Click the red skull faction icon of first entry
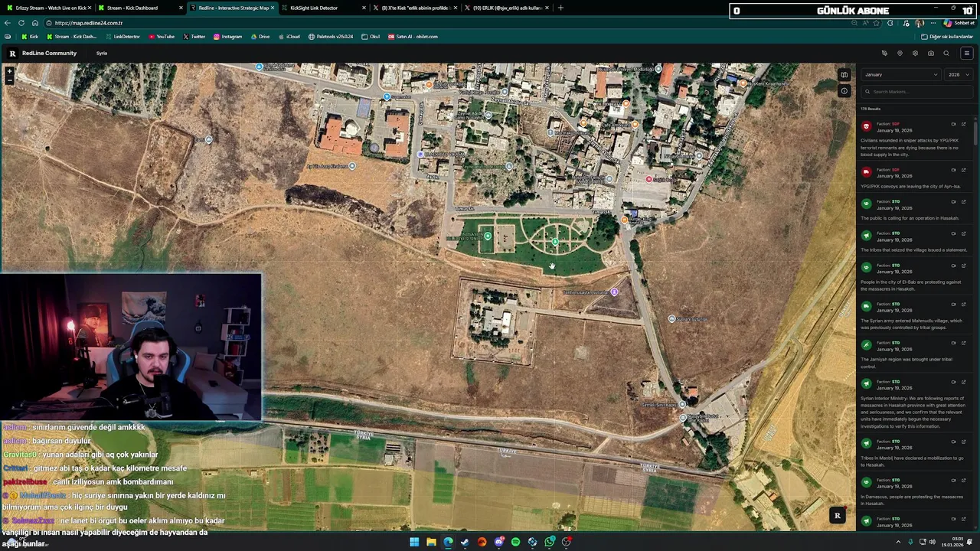Image resolution: width=980 pixels, height=551 pixels. 867,127
